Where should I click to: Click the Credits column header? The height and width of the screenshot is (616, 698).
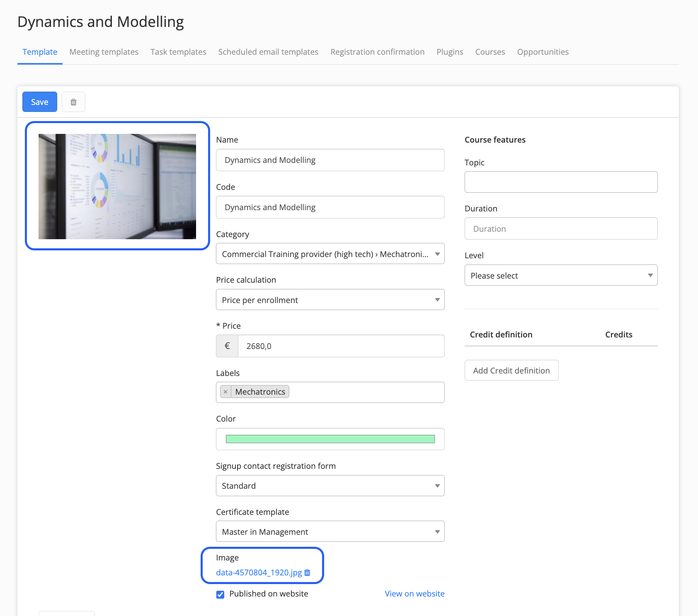(619, 335)
